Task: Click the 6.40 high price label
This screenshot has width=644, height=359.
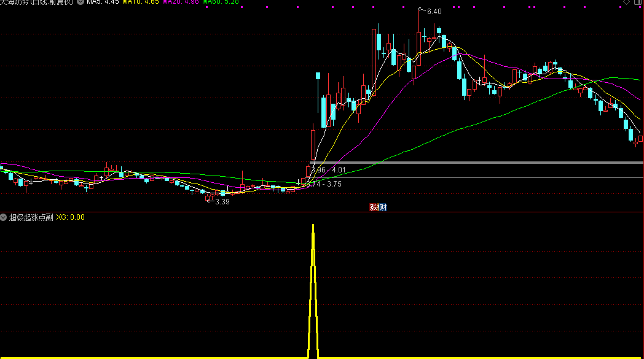Action: pyautogui.click(x=434, y=12)
